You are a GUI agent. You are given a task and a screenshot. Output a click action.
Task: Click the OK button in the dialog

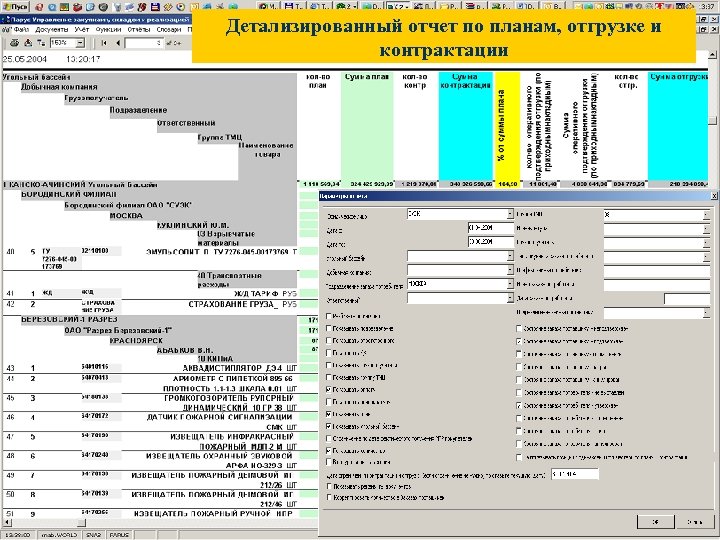[655, 522]
